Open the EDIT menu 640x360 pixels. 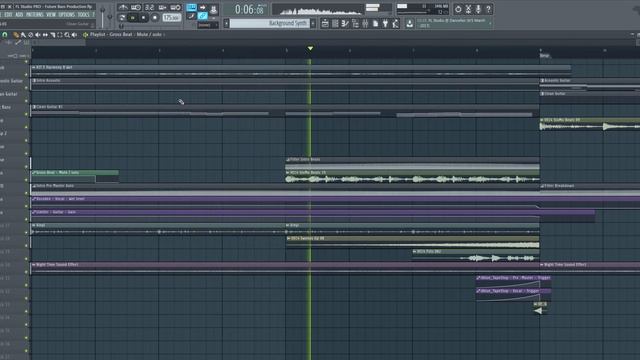coord(8,15)
